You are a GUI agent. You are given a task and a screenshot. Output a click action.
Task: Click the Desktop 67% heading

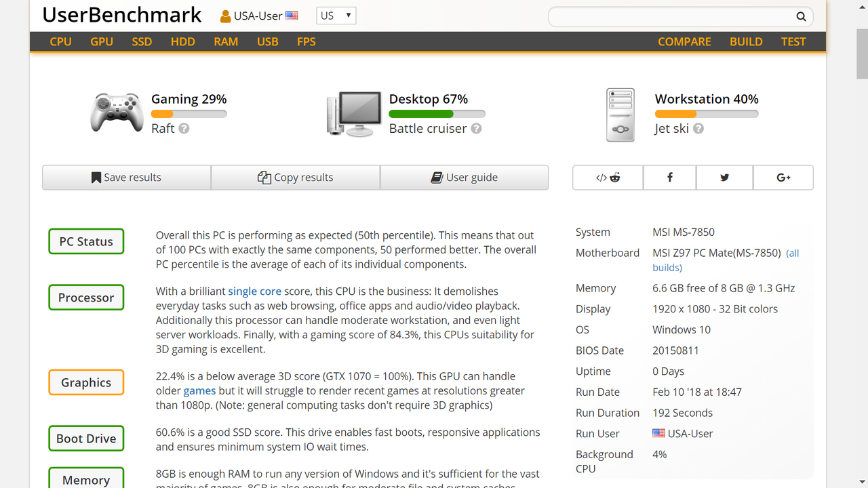[429, 99]
